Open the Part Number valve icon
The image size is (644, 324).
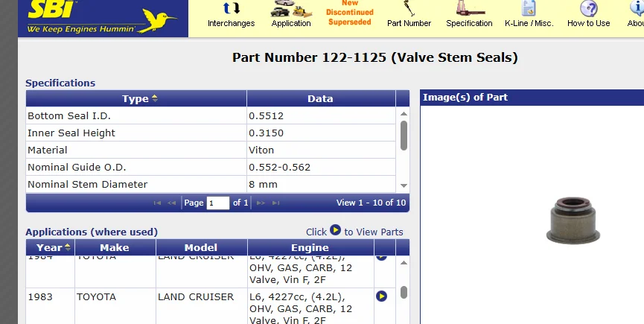click(409, 8)
